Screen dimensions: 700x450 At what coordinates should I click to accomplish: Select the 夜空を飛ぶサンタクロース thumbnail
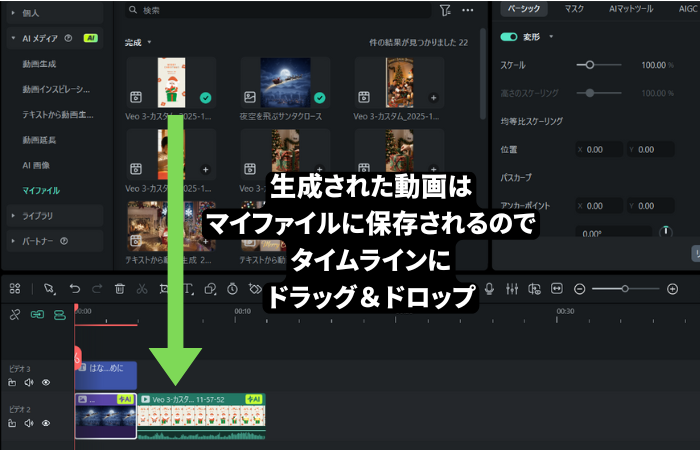[285, 83]
